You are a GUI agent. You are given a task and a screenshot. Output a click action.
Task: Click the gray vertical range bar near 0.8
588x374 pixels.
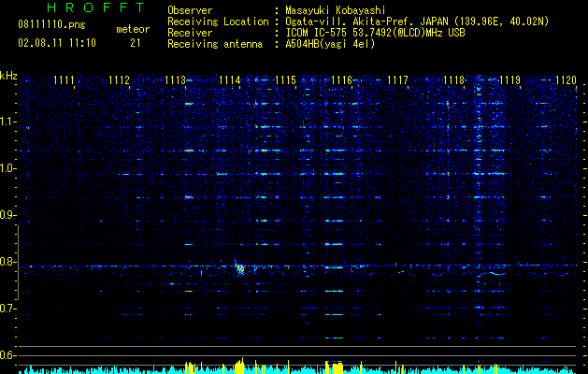[18, 263]
